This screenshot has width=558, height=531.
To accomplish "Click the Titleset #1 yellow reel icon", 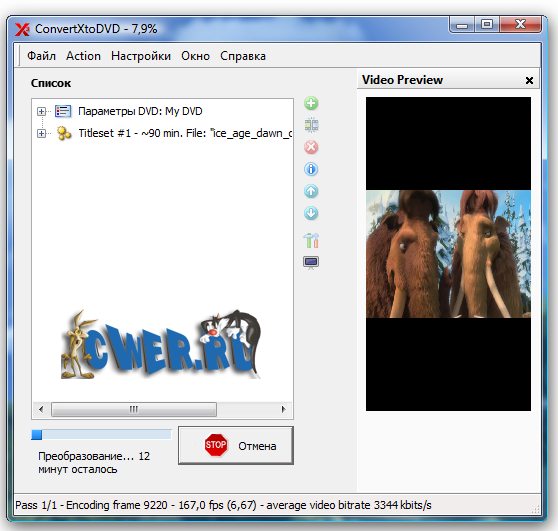I will point(64,133).
